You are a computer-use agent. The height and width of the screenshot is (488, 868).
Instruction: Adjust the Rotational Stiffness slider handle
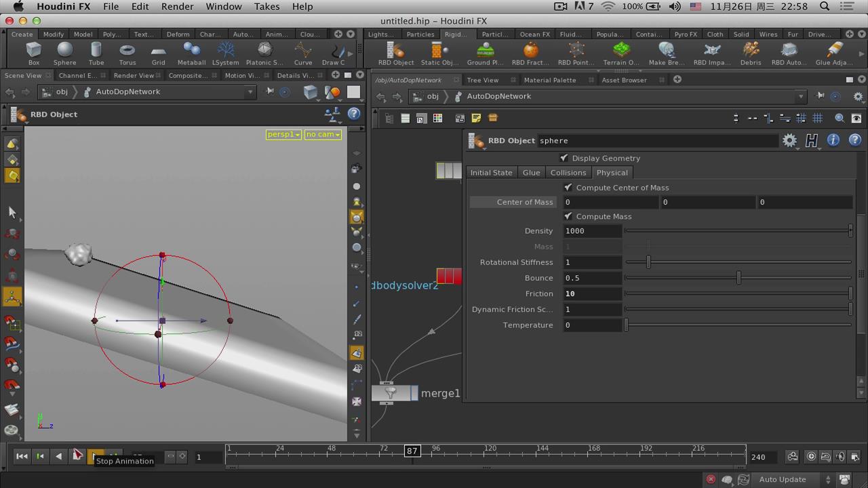pos(648,262)
